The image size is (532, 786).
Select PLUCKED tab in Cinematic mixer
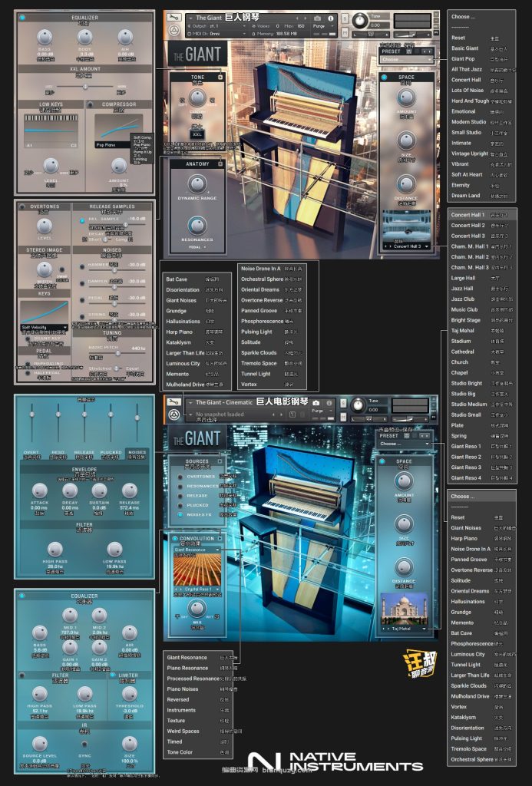click(111, 452)
